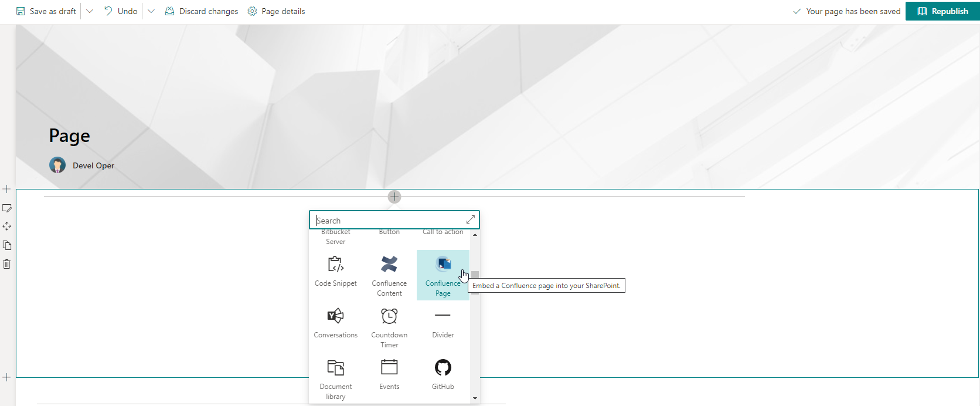
Task: Choose the Countdown Timer web part
Action: (x=389, y=327)
